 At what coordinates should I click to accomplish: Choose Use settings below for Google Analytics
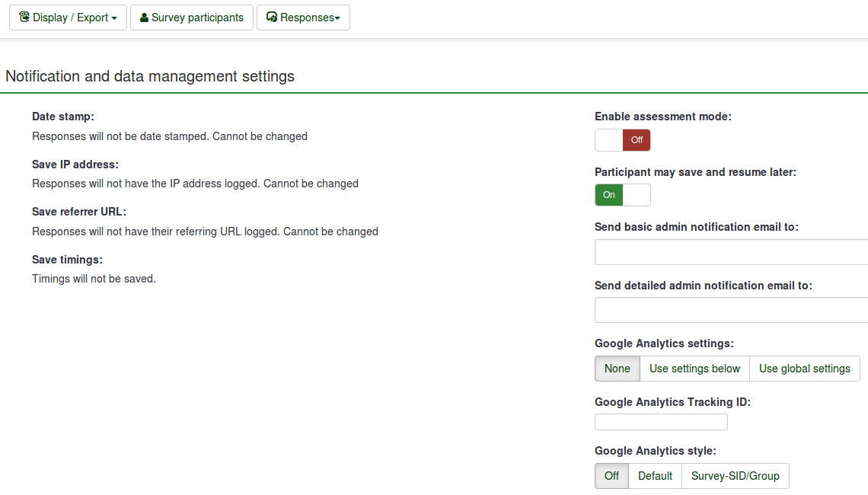pos(694,369)
